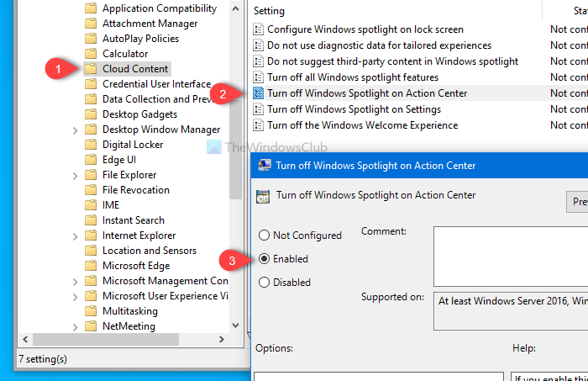Select the Not Configured radio button
Image resolution: width=588 pixels, height=381 pixels.
(265, 235)
